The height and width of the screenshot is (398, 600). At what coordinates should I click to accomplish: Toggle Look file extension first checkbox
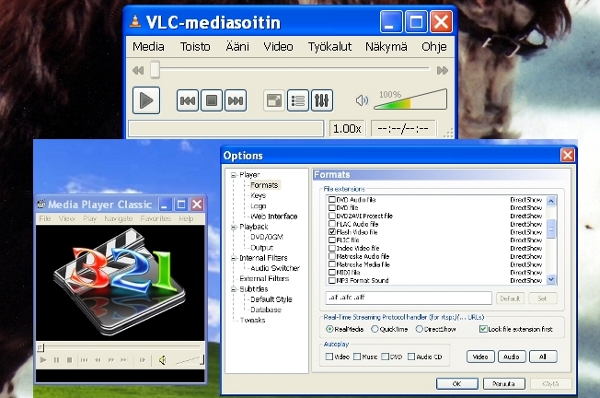tap(483, 329)
